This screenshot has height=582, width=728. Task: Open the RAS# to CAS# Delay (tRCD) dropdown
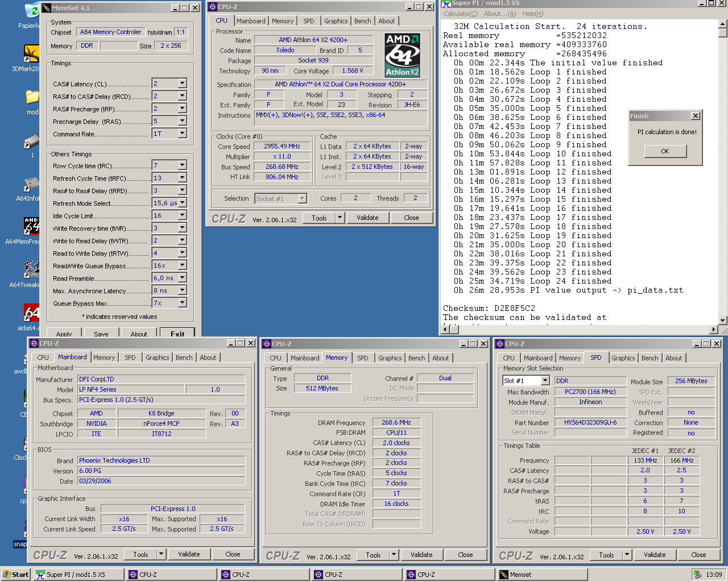tap(182, 96)
